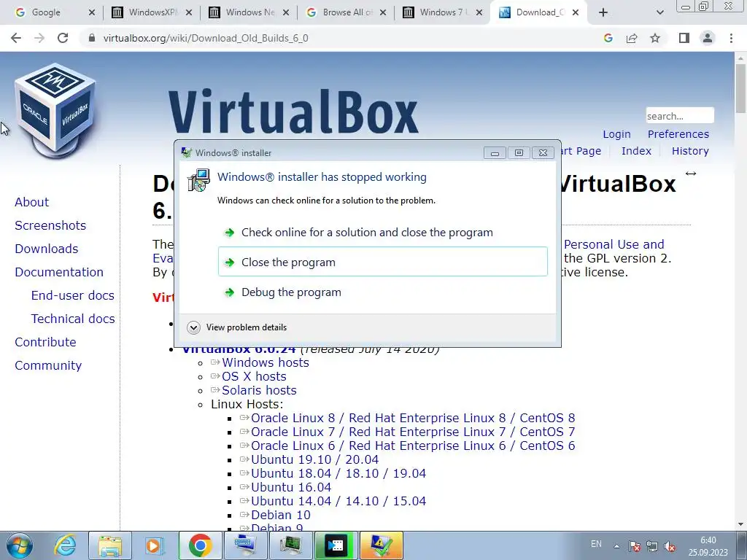Open Oracle Linux 8 / CentOS 8 link
The image size is (747, 560).
[413, 418]
